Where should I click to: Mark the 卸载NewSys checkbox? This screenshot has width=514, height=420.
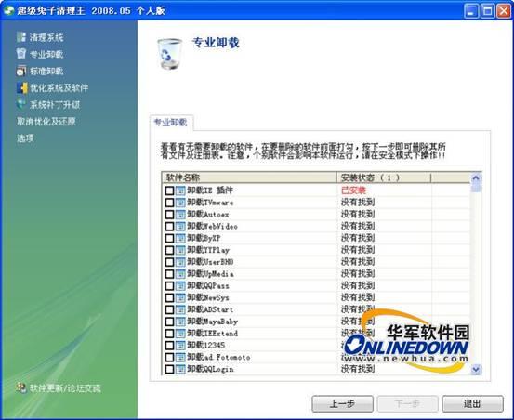point(169,297)
